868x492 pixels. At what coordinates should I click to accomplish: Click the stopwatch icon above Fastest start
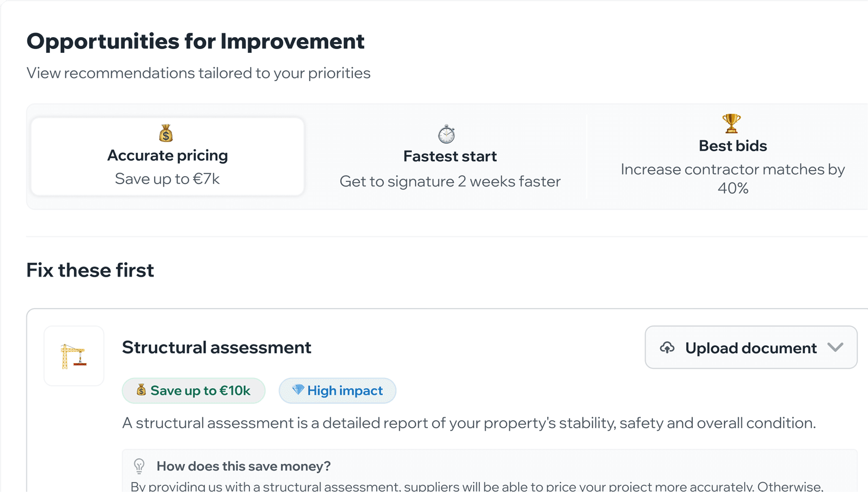pyautogui.click(x=446, y=134)
